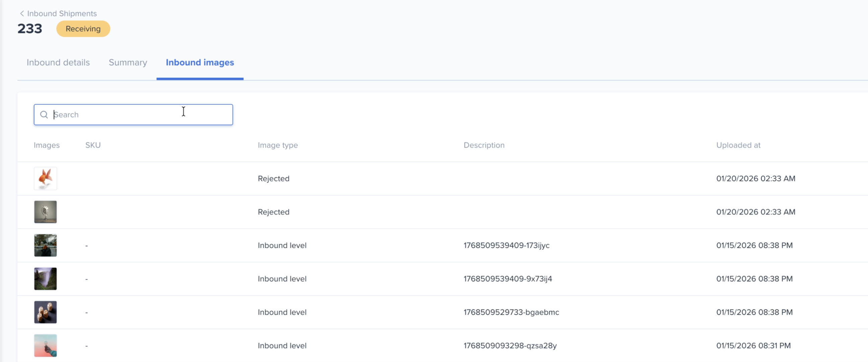Sort by the Uploaded at column

738,145
